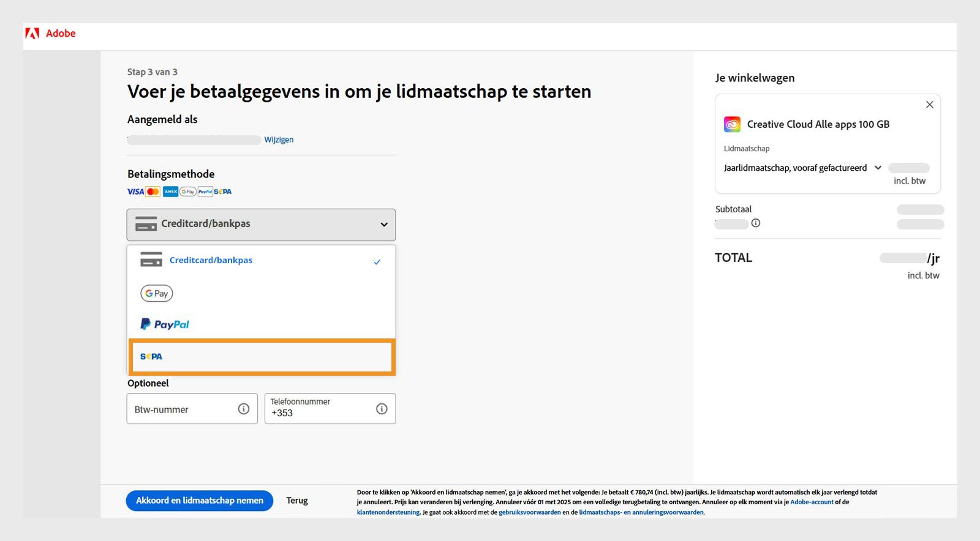Click info icon below Subtotaal
This screenshot has height=541, width=980.
pyautogui.click(x=756, y=223)
